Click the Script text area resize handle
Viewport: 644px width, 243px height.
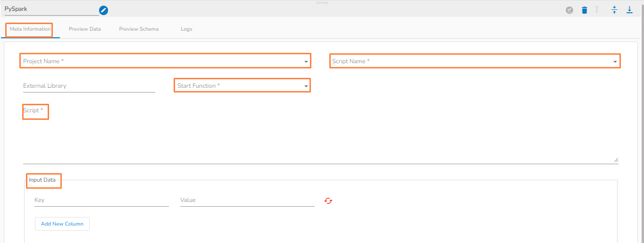616,160
